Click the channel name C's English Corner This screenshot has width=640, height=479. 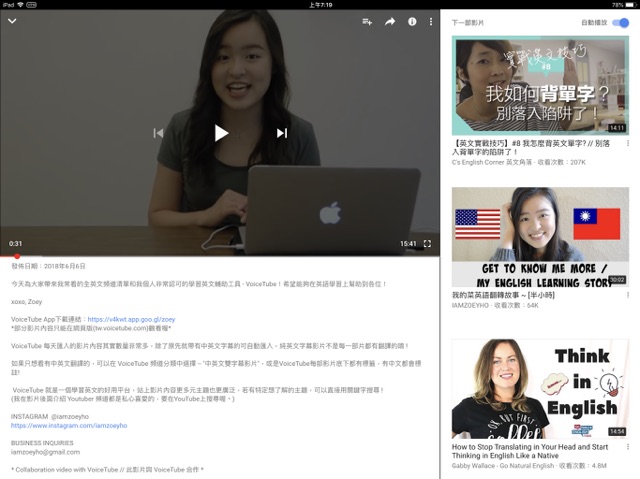tap(492, 162)
